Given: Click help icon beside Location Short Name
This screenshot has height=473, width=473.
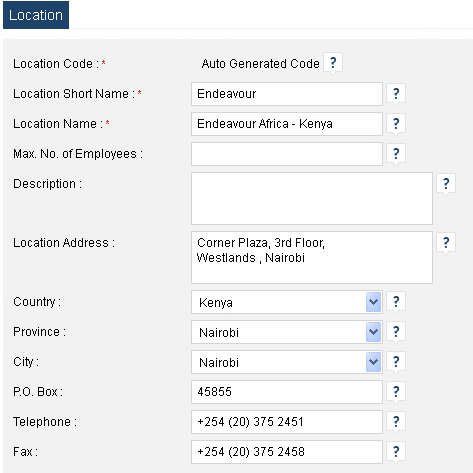Looking at the screenshot, I should (x=396, y=94).
